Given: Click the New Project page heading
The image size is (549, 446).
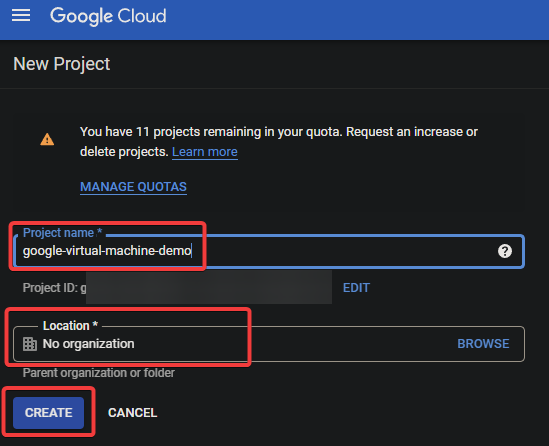Looking at the screenshot, I should coord(62,64).
